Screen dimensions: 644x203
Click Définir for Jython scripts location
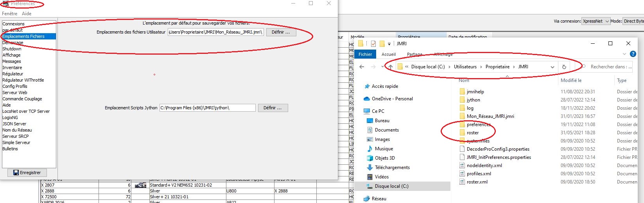point(273,108)
